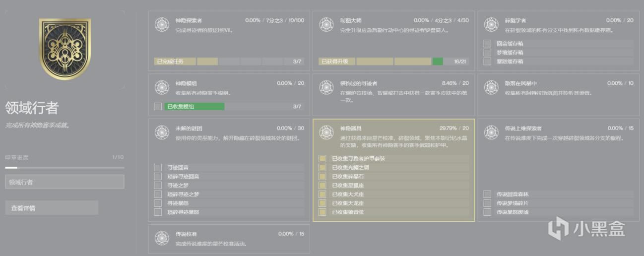
Task: Click the 查看详情 button
Action: [x=52, y=208]
